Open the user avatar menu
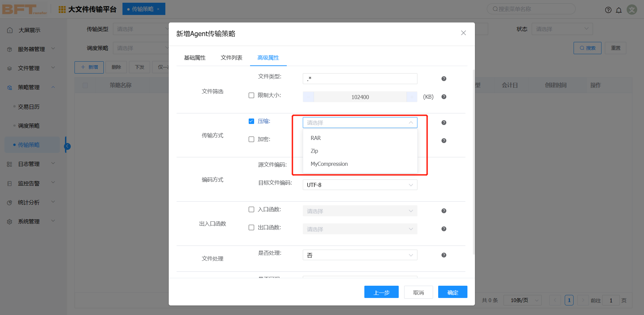Image resolution: width=644 pixels, height=315 pixels. (x=632, y=10)
